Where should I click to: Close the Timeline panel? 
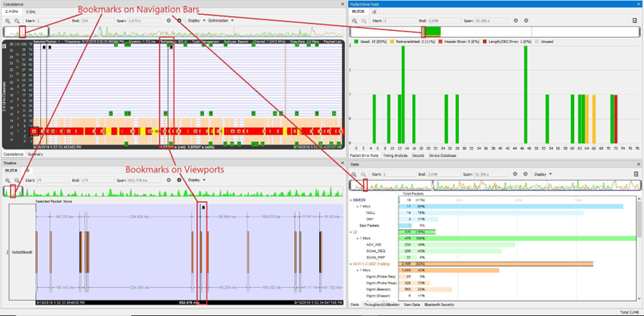(x=343, y=164)
